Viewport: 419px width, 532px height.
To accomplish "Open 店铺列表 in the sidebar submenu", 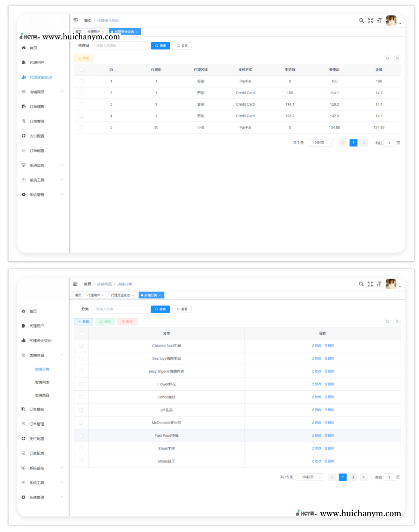I will point(42,383).
